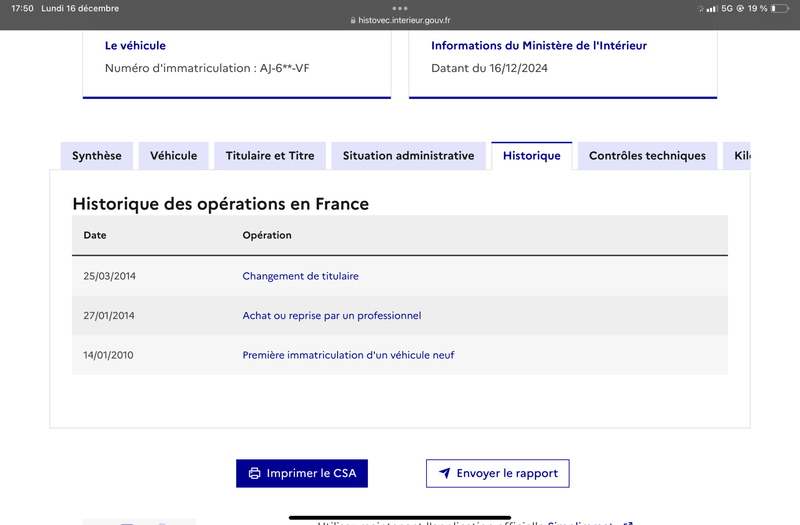The width and height of the screenshot is (800, 525).
Task: Select the date 27/01/2014
Action: coord(109,316)
